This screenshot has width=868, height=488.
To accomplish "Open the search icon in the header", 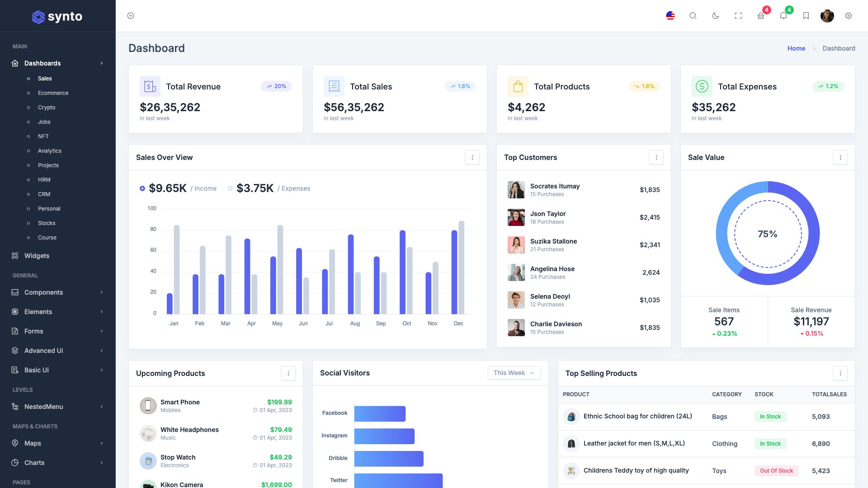I will coord(693,15).
